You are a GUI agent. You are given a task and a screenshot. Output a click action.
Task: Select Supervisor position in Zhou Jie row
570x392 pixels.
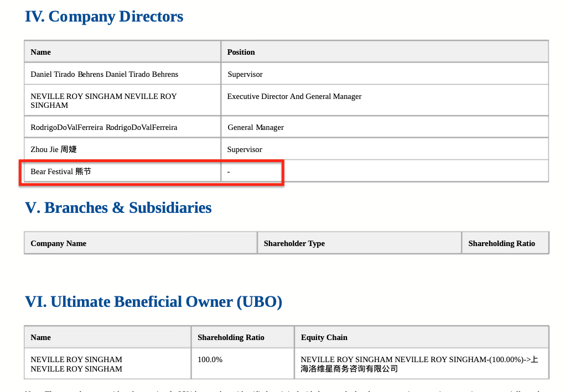pos(245,149)
